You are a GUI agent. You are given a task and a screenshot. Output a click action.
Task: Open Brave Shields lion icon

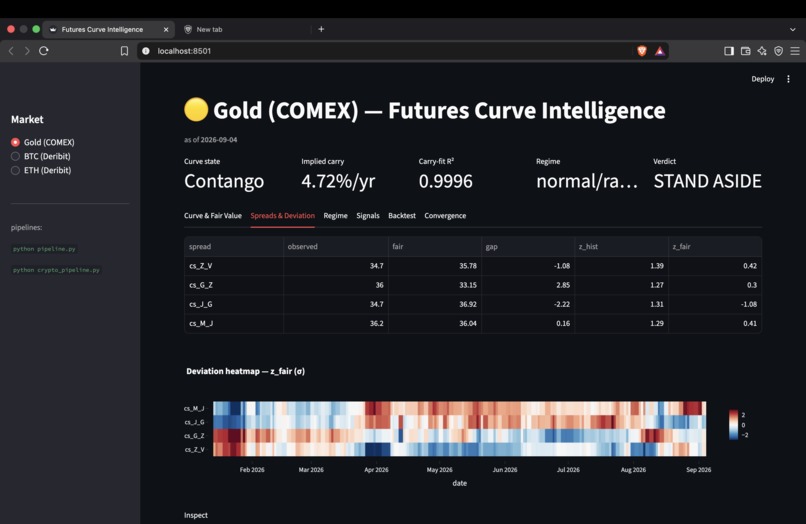click(642, 51)
